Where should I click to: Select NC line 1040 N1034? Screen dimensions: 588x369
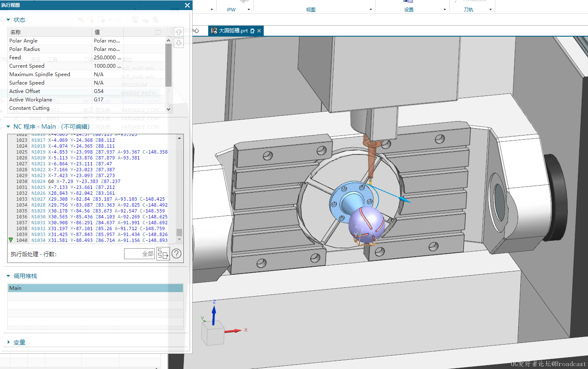pyautogui.click(x=92, y=240)
